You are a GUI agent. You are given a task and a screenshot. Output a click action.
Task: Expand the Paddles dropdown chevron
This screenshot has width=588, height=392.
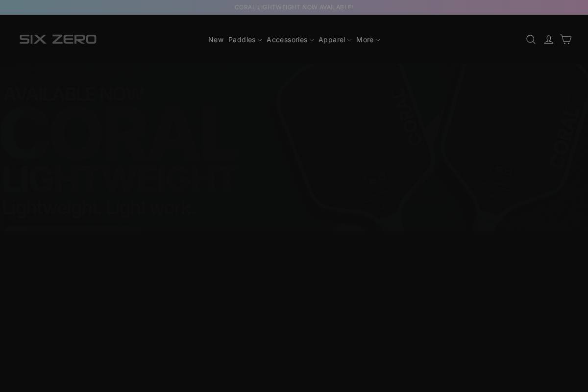pos(260,40)
